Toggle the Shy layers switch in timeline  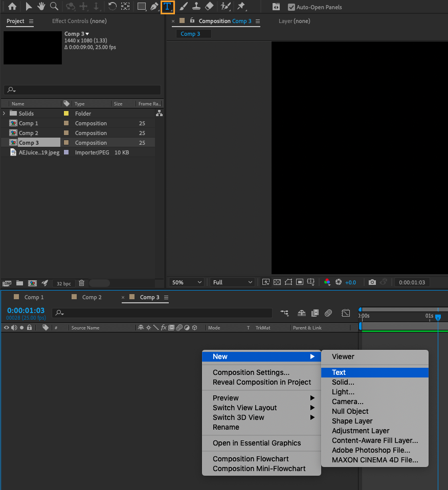coord(301,313)
